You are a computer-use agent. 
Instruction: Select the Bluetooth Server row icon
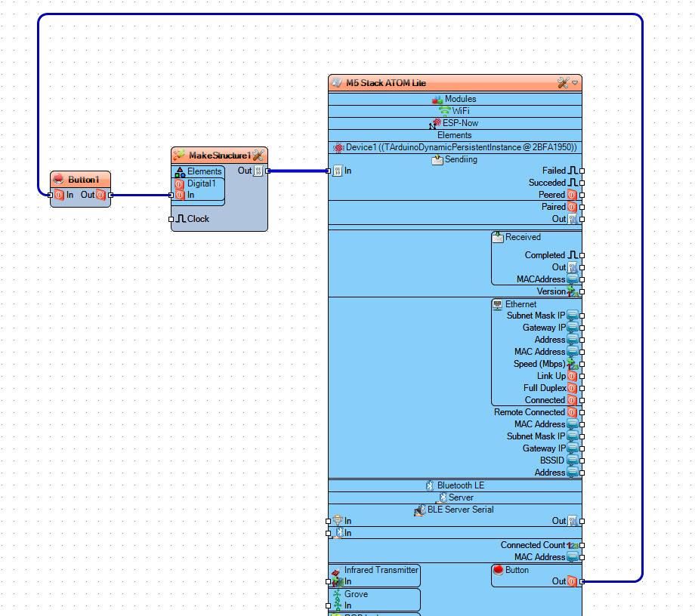coord(443,497)
